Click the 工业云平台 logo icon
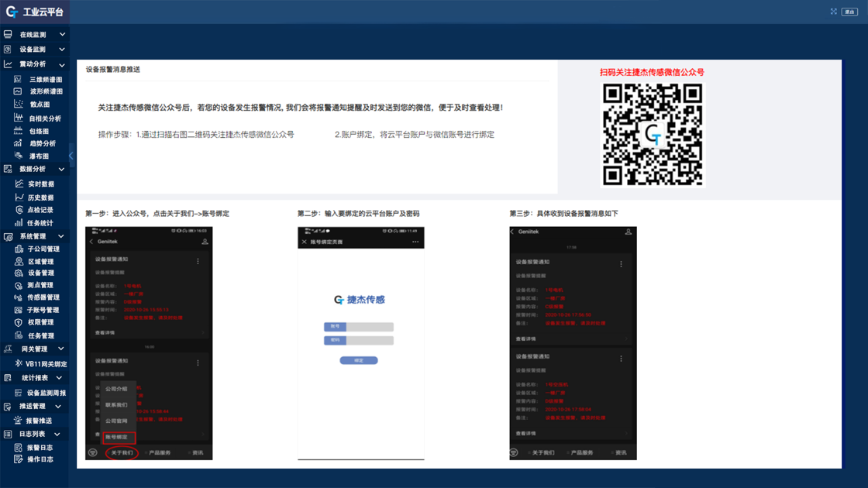 point(12,12)
